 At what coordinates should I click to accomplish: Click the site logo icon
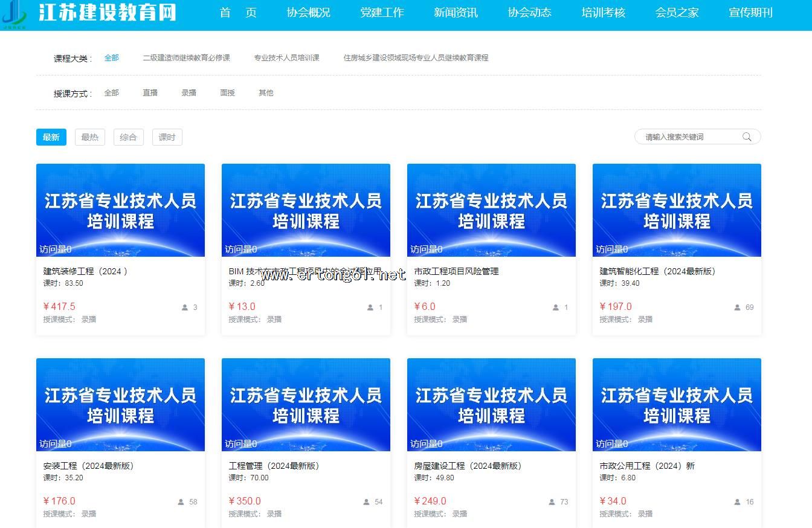[x=14, y=13]
